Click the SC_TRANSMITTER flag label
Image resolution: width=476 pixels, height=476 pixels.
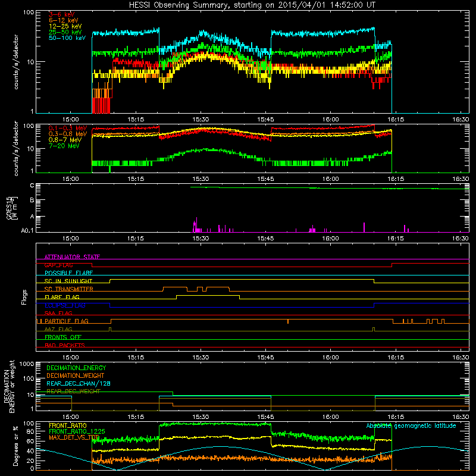[x=69, y=289]
